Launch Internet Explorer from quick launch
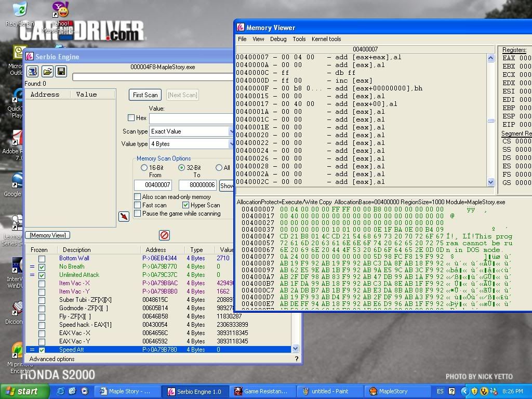The image size is (532, 399). [60, 391]
